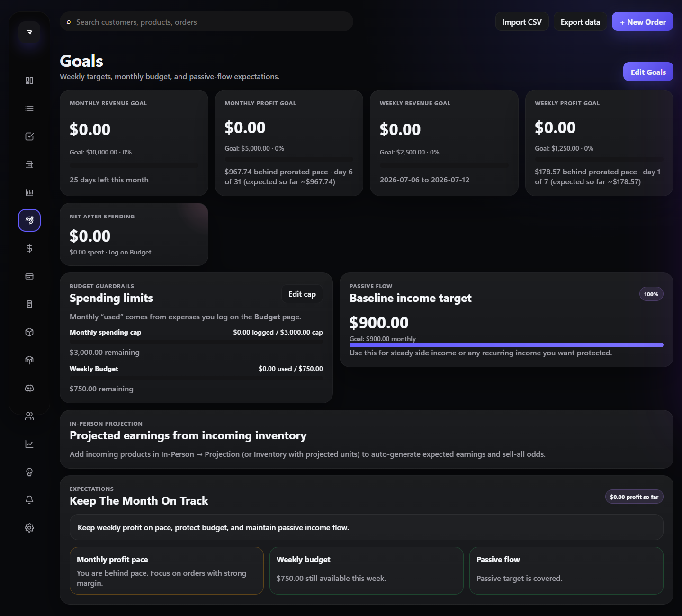Open the bar chart icon in sidebar
This screenshot has width=682, height=616.
point(29,192)
